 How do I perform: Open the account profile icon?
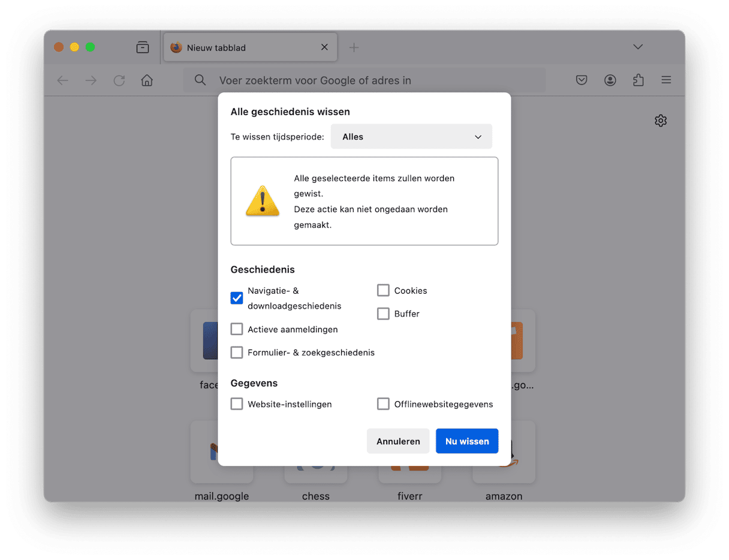tap(610, 80)
